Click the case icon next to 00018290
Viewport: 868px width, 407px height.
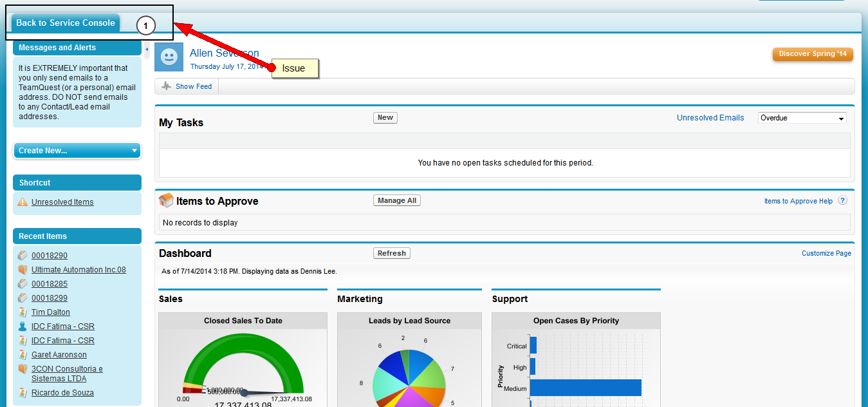23,256
